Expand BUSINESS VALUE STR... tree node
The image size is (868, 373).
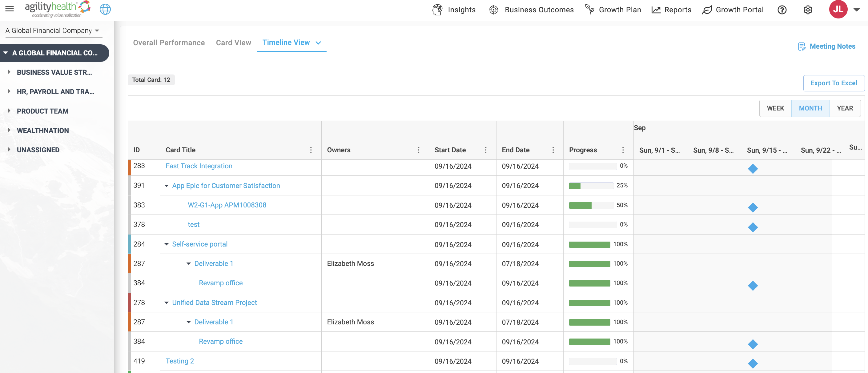coord(9,72)
